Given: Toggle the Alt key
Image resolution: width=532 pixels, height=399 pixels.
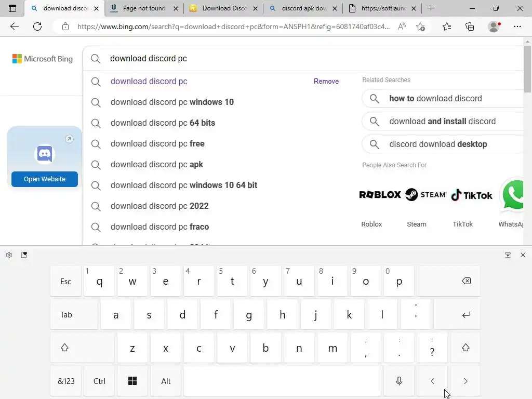Looking at the screenshot, I should pyautogui.click(x=166, y=381).
